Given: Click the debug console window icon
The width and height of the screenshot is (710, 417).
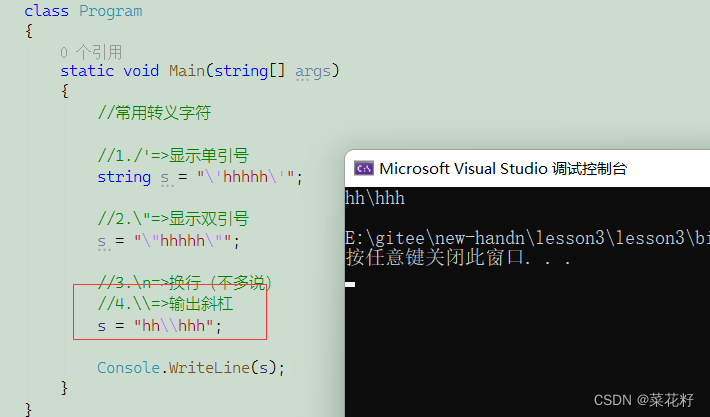Looking at the screenshot, I should pos(364,168).
